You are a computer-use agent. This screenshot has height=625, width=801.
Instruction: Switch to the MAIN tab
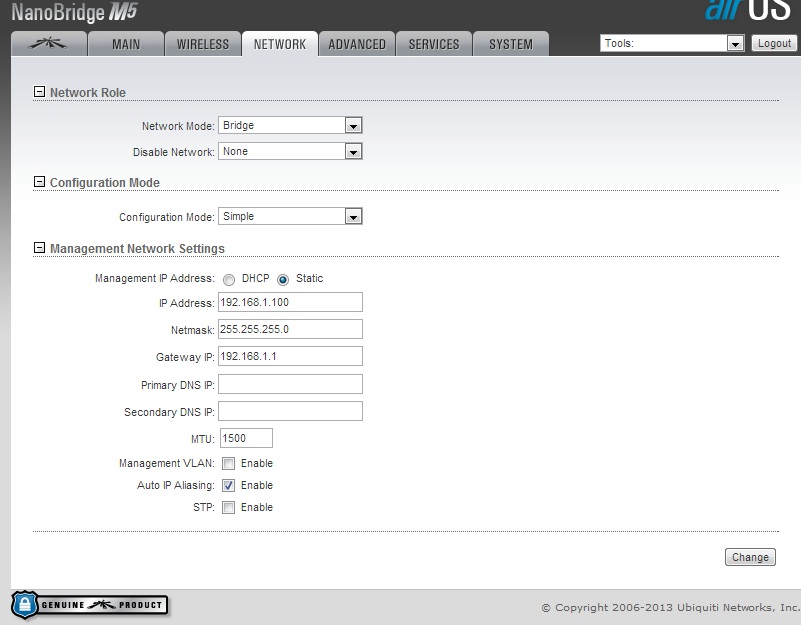[x=126, y=44]
